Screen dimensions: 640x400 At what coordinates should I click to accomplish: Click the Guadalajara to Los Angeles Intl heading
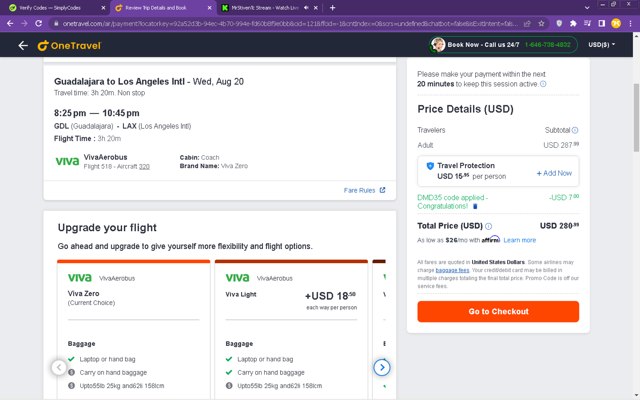(x=119, y=82)
